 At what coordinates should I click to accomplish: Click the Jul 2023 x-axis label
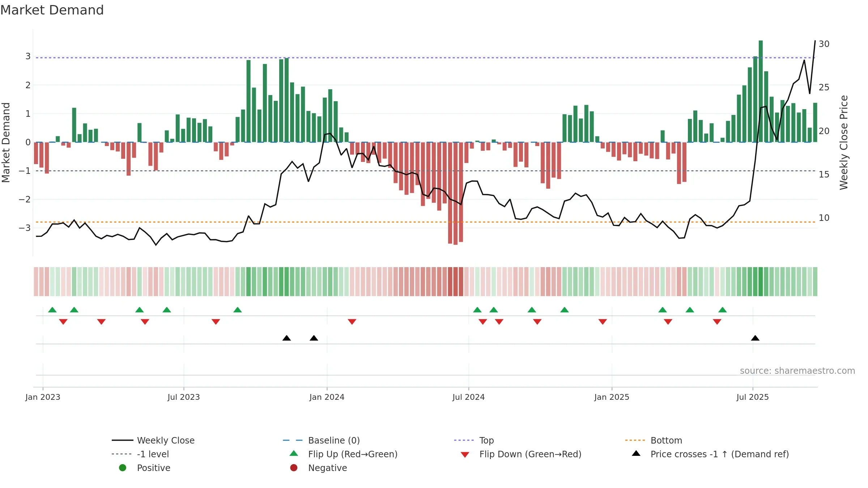point(184,397)
